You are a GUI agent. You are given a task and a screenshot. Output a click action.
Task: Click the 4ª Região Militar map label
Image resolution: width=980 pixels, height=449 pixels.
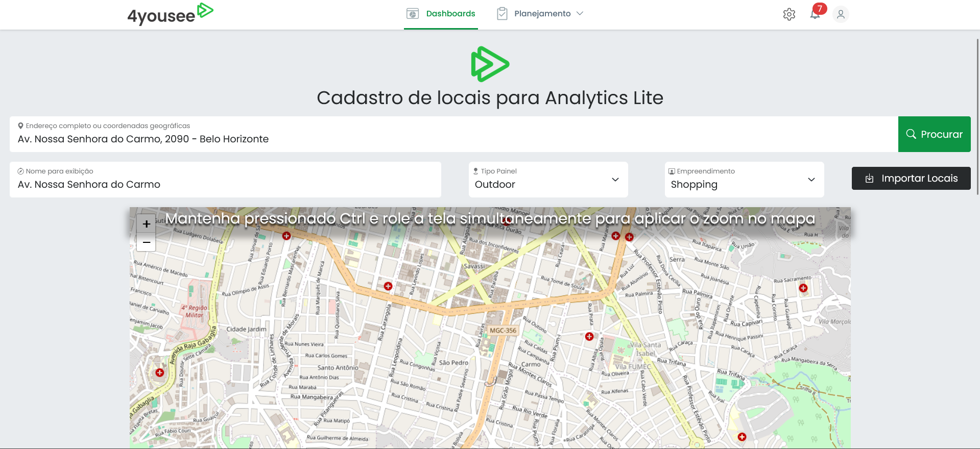pyautogui.click(x=194, y=311)
